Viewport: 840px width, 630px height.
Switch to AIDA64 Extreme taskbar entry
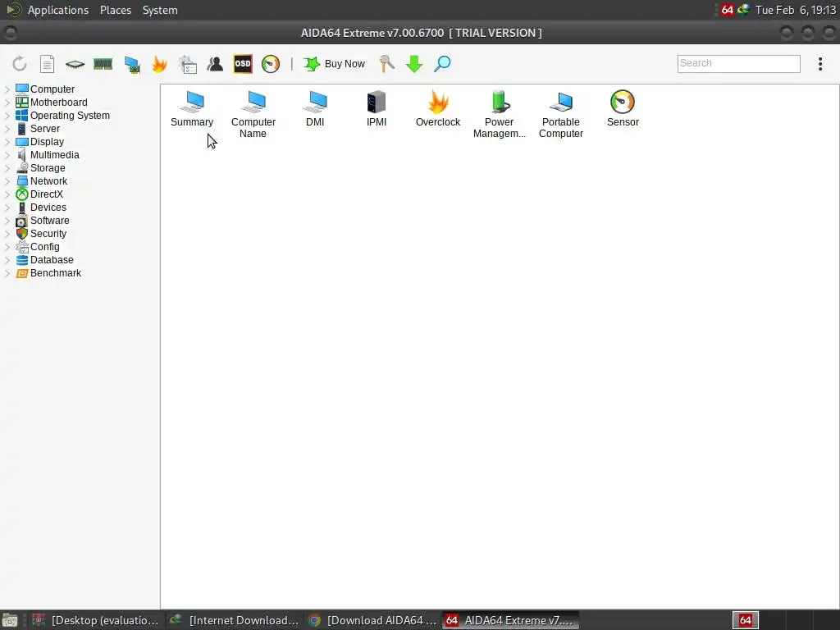[x=510, y=620]
